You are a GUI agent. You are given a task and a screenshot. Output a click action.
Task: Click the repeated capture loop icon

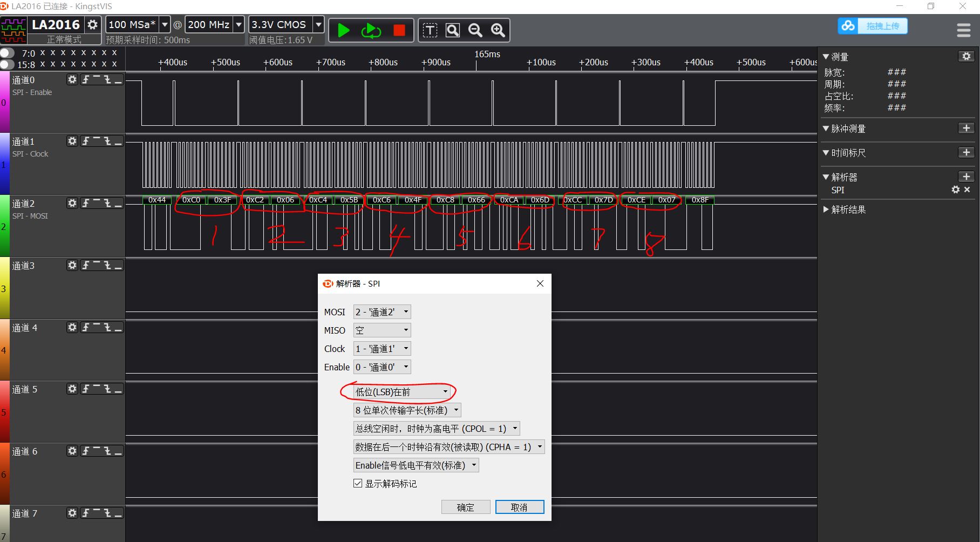[x=371, y=30]
